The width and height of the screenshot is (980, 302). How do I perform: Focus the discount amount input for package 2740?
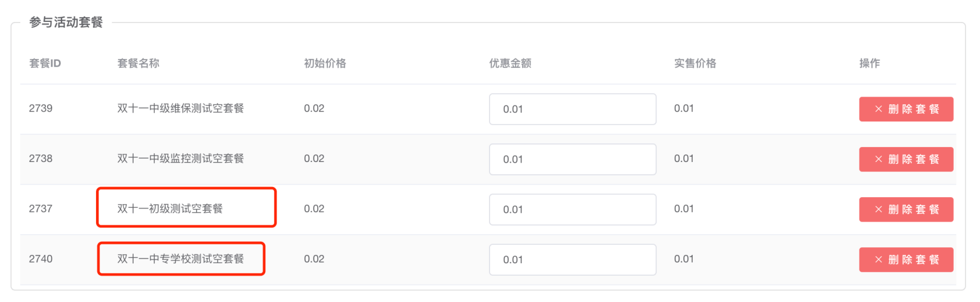572,259
